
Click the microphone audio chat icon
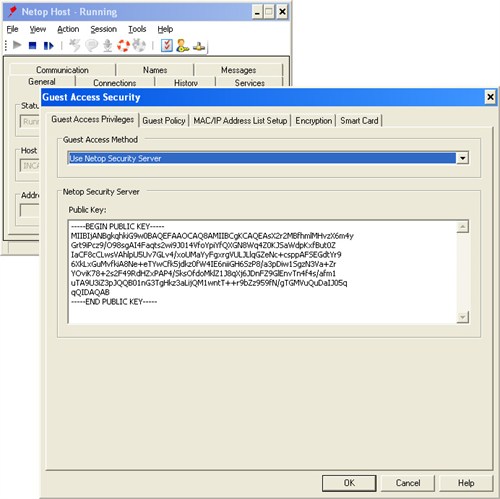pyautogui.click(x=107, y=45)
